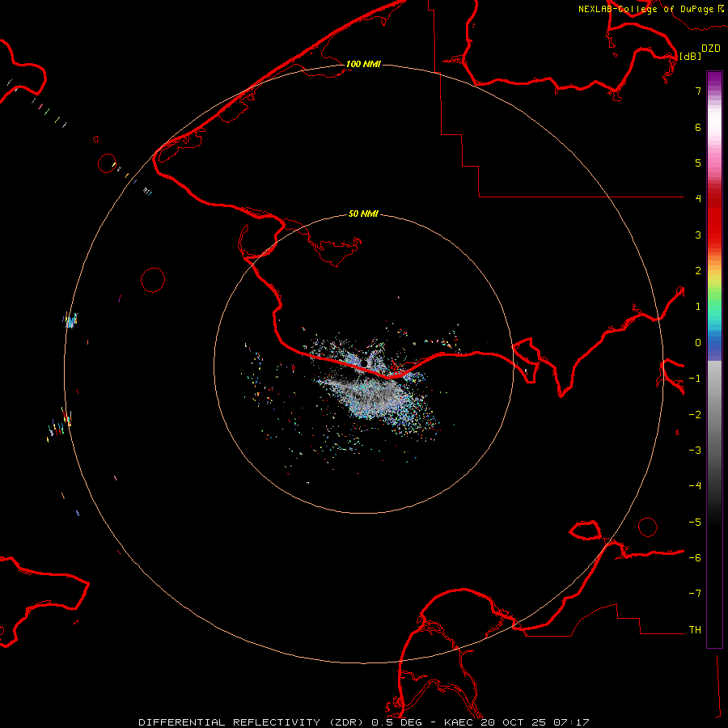Click the "5" tick label on colorbar

point(698,163)
